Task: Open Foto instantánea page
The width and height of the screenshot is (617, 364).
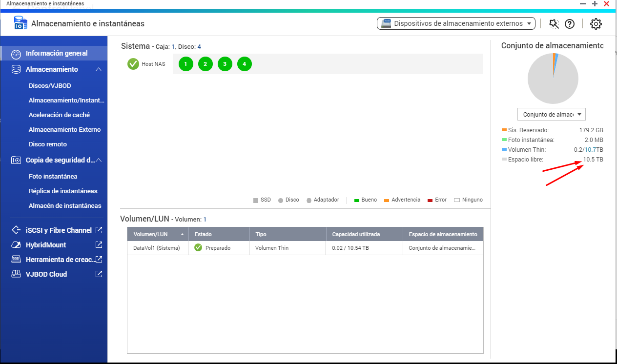Action: click(x=53, y=177)
